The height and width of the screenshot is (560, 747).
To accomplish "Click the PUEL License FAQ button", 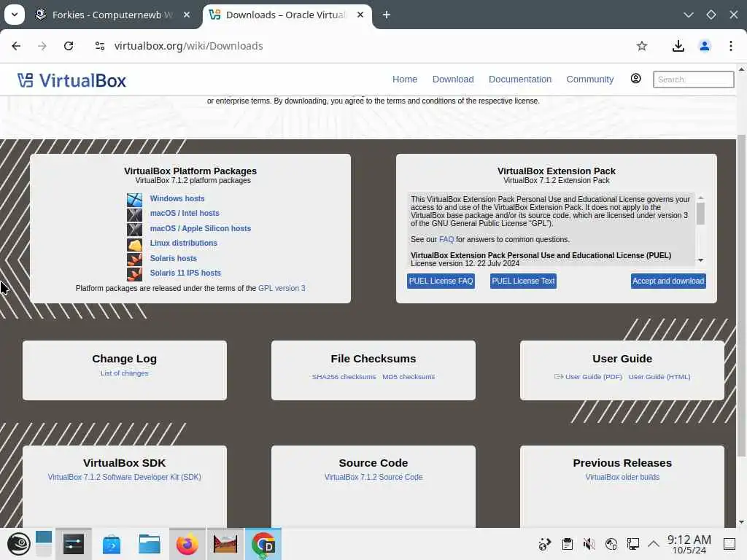I will click(x=441, y=281).
